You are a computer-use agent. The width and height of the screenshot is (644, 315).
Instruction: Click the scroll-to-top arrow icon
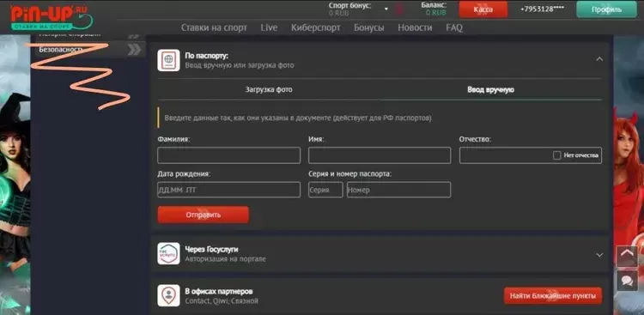(627, 257)
